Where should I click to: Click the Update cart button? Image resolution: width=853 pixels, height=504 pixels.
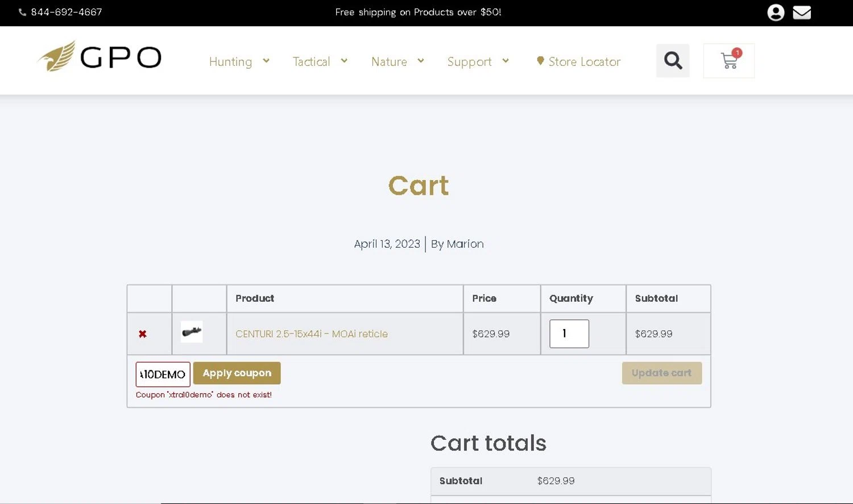[661, 373]
